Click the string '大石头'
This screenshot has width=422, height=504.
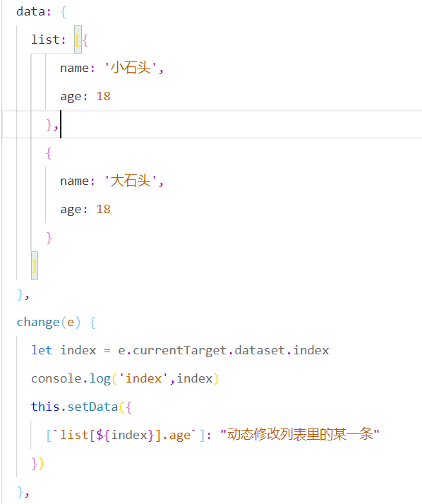pos(131,181)
